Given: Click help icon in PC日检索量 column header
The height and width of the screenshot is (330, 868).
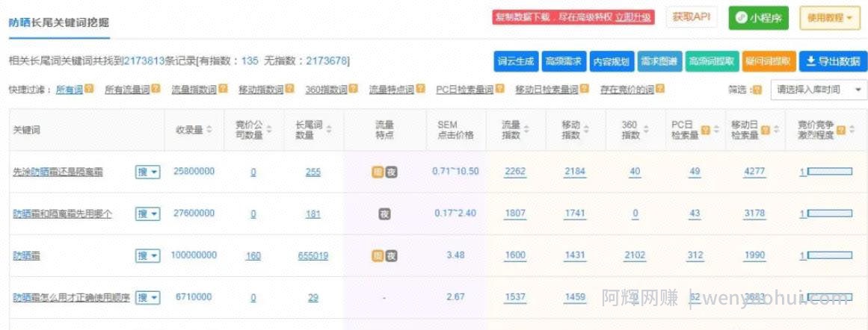Looking at the screenshot, I should pos(706,130).
